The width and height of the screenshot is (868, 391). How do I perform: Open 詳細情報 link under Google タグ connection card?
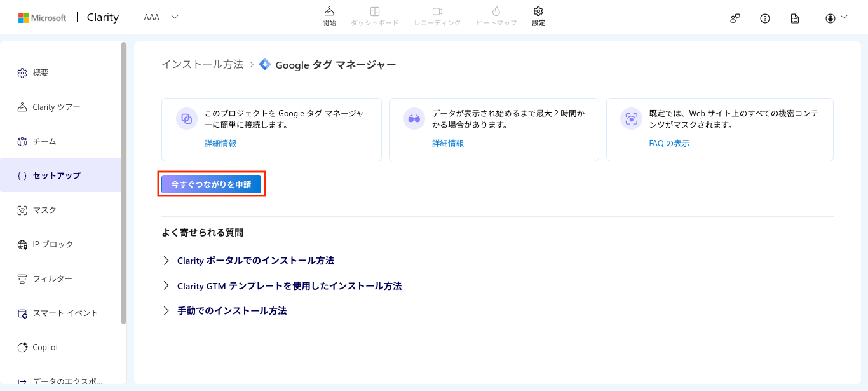click(x=220, y=144)
